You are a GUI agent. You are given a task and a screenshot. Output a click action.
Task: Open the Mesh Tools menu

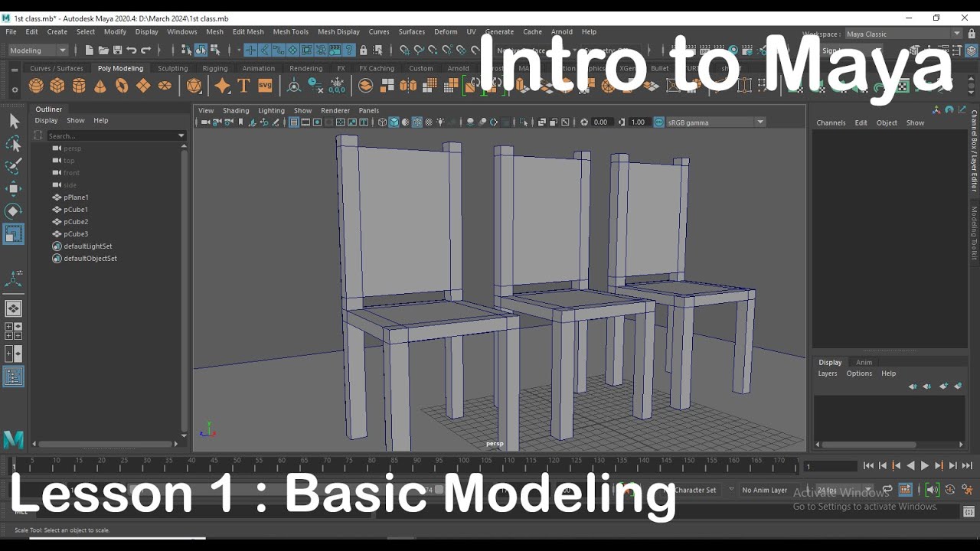click(x=291, y=32)
